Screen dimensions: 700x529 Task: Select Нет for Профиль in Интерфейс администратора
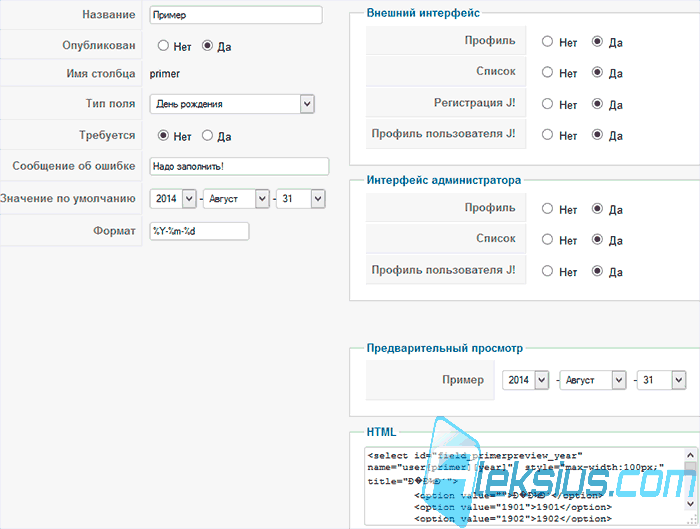tap(547, 208)
